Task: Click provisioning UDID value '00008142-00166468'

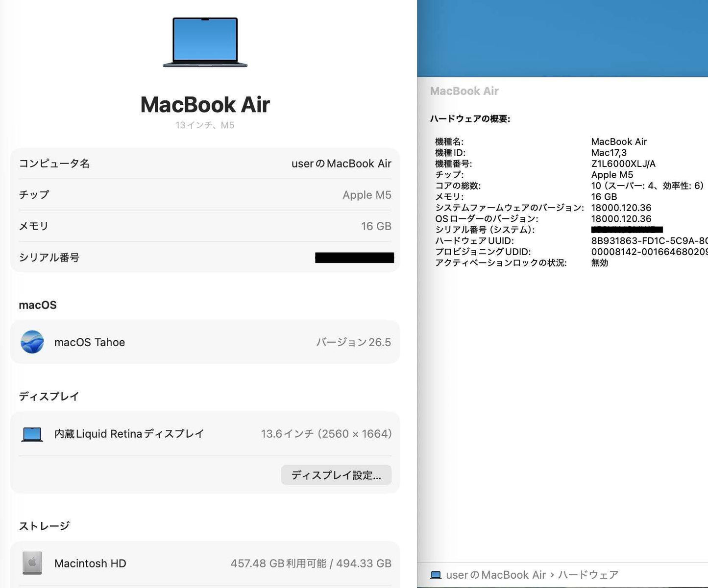Action: point(650,252)
